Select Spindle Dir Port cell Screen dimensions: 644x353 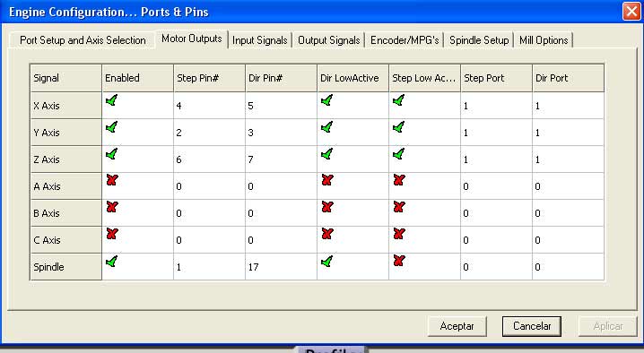pos(568,267)
